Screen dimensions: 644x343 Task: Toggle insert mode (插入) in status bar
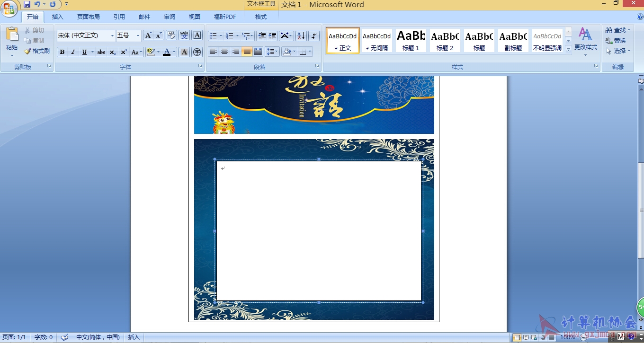[134, 337]
